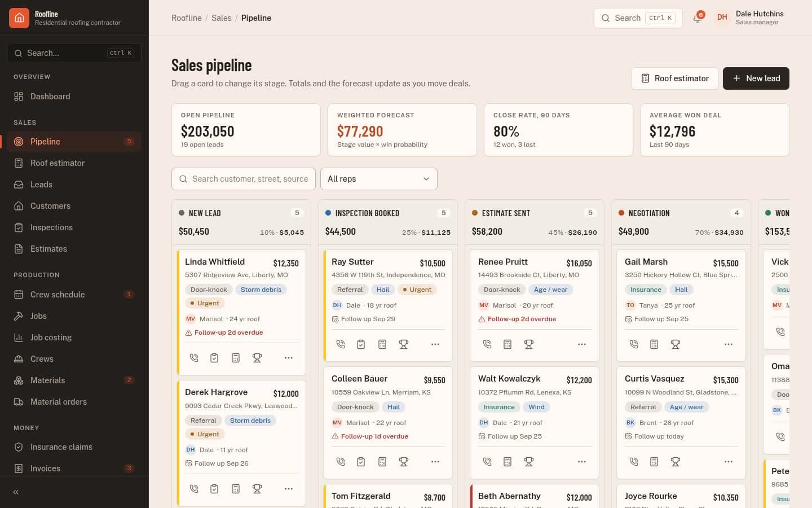Open the three-dot menu on Renee Pruitt's card
The width and height of the screenshot is (812, 508).
coord(582,344)
